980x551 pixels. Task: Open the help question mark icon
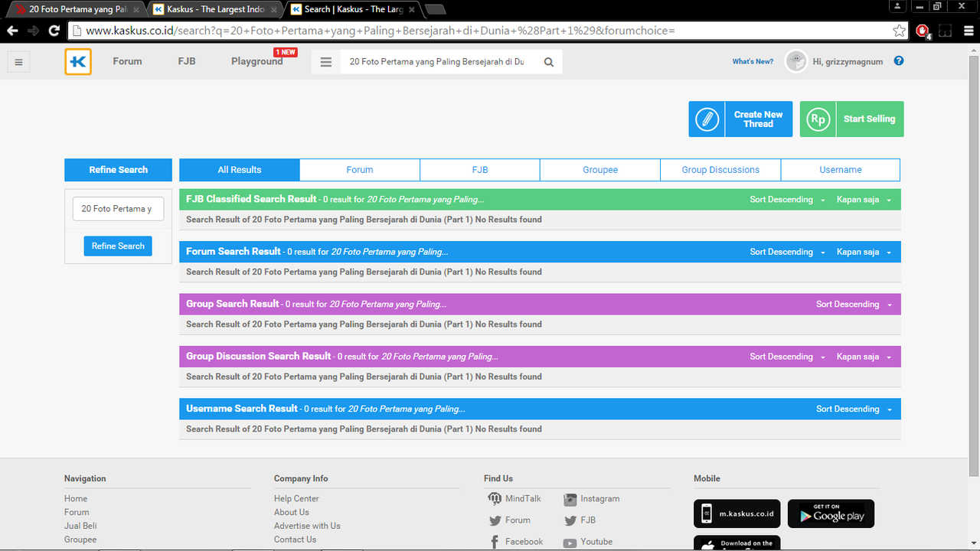[899, 61]
